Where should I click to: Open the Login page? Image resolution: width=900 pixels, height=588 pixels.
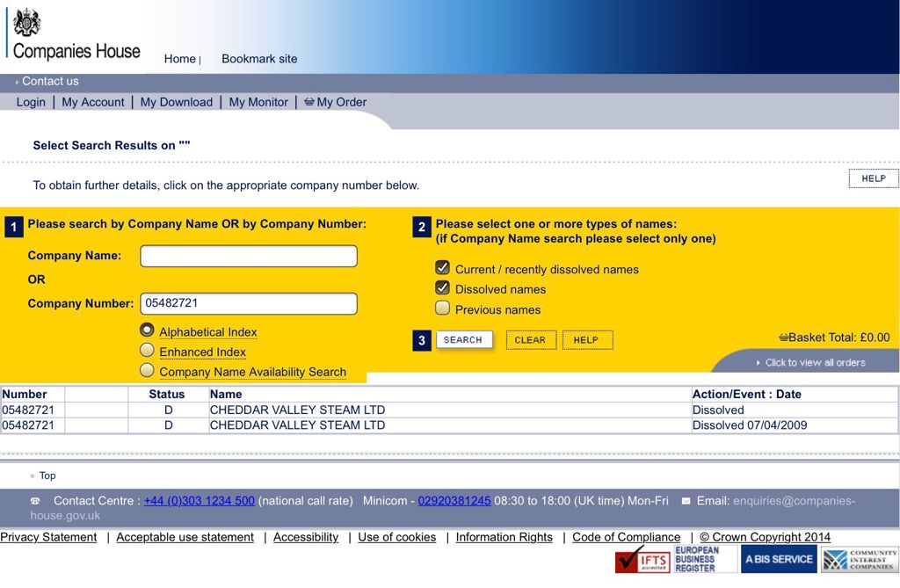[31, 102]
